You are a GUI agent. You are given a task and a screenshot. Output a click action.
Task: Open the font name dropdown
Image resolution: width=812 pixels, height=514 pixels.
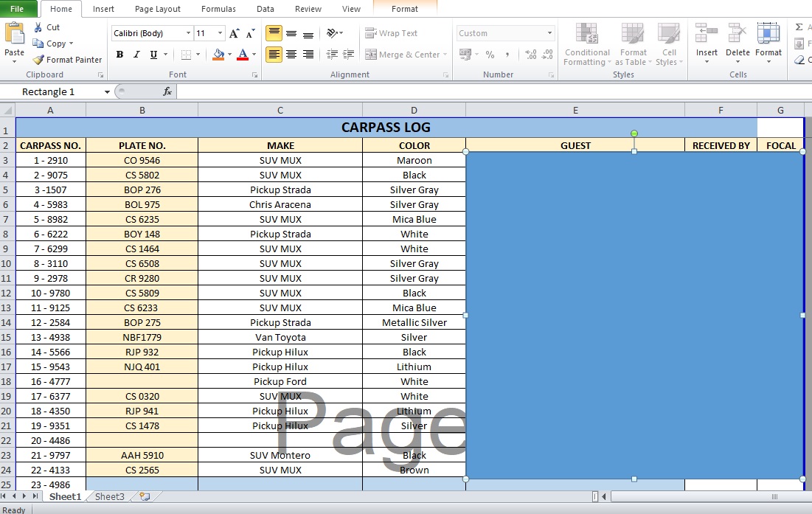coord(188,33)
